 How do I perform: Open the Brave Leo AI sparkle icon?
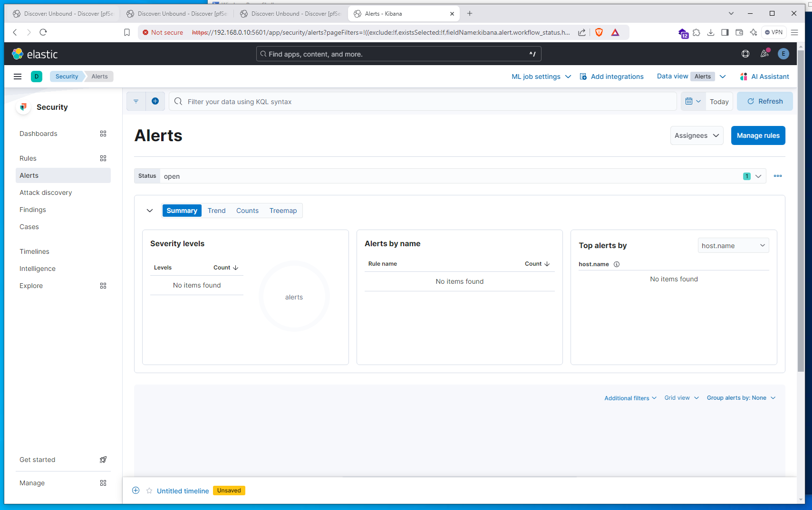pos(754,32)
